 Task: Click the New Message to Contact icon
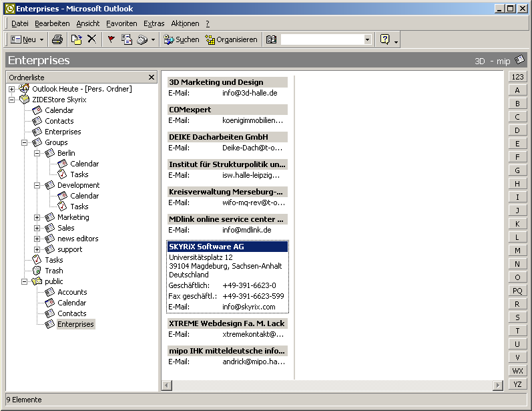pyautogui.click(x=127, y=39)
